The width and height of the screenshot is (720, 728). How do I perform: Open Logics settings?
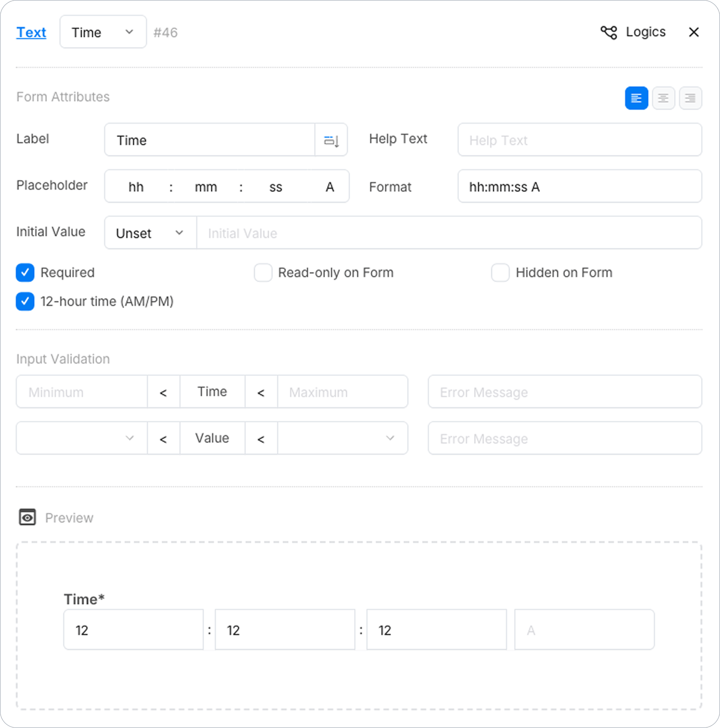(633, 32)
